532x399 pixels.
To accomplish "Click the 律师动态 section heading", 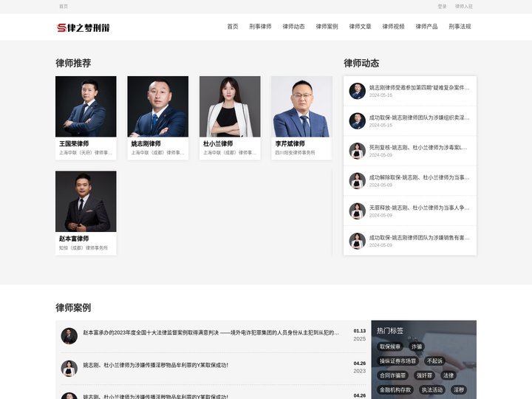I will click(361, 63).
